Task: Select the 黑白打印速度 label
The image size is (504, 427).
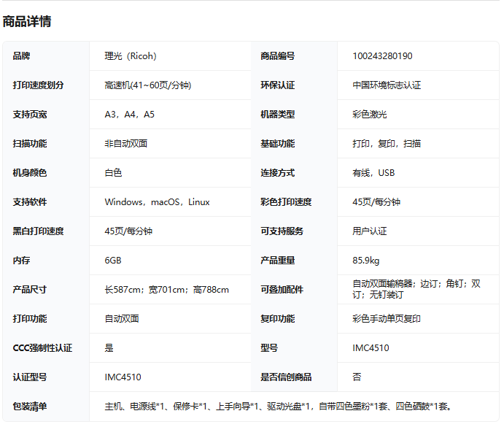Action: pos(38,231)
